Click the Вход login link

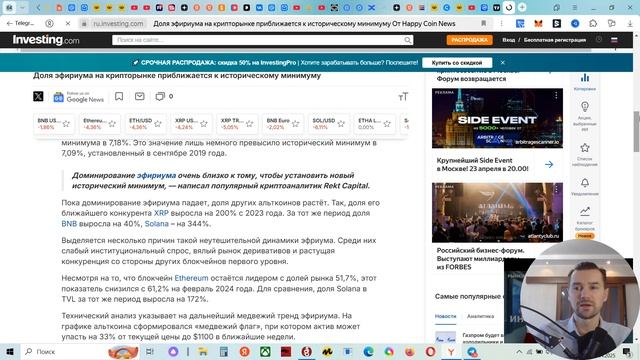pos(509,40)
